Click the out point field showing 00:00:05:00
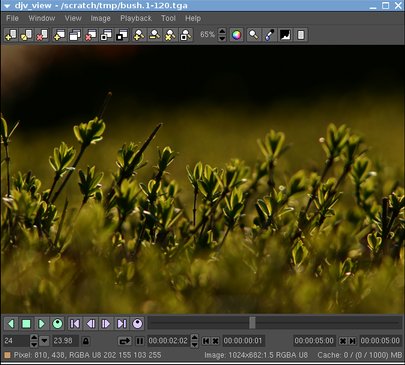This screenshot has width=405, height=365. tap(314, 341)
